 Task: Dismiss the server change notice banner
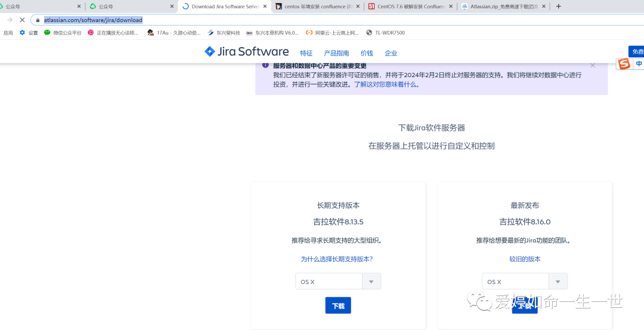[592, 65]
